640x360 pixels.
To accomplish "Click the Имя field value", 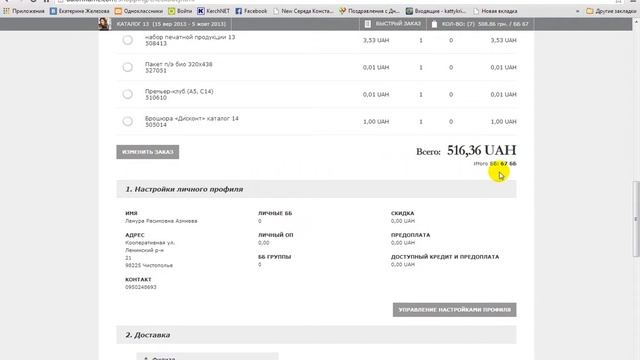I will [x=161, y=221].
